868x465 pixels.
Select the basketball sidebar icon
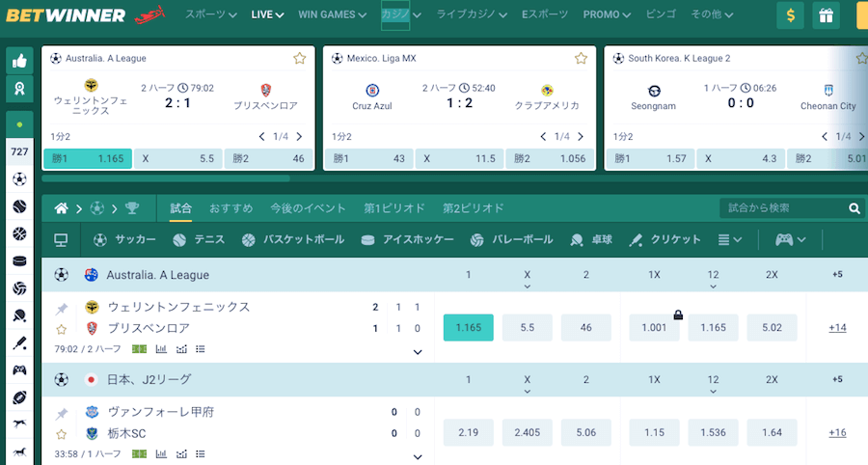pos(19,233)
